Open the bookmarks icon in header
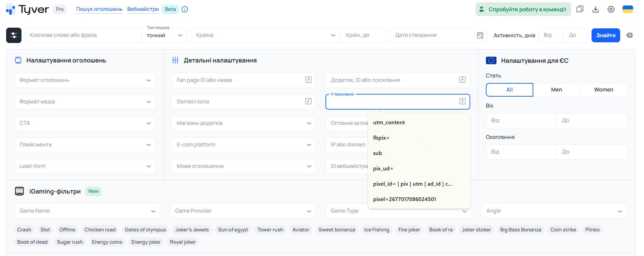This screenshot has width=644, height=256. (x=580, y=9)
